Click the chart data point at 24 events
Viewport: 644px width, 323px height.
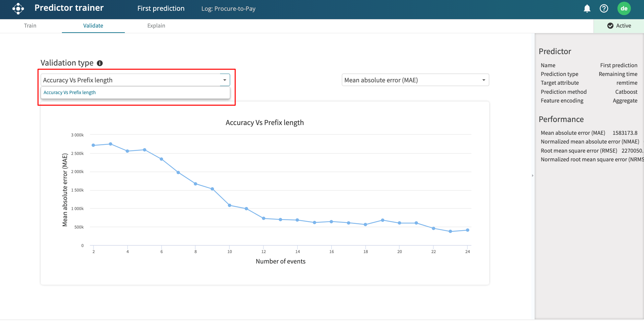click(467, 230)
